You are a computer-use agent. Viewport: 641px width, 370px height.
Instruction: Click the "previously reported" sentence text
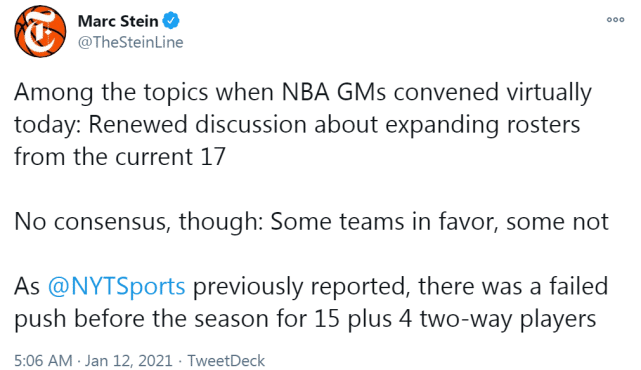click(302, 286)
